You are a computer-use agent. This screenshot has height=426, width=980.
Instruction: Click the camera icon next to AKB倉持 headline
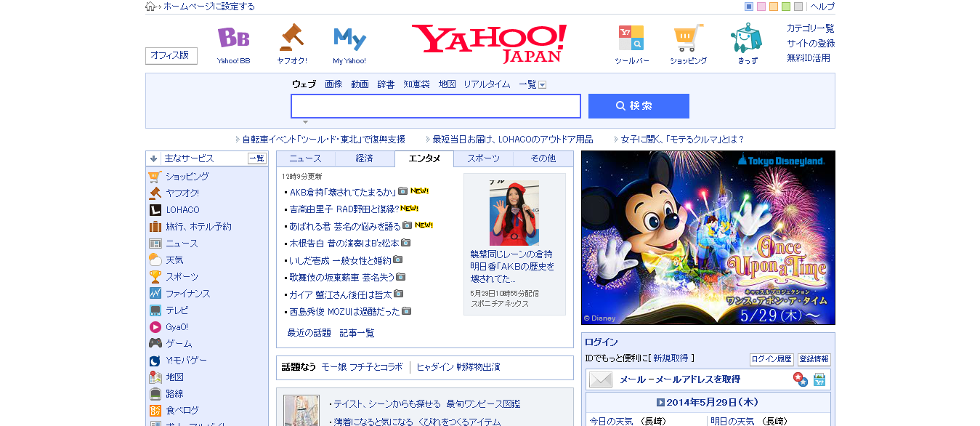(402, 191)
